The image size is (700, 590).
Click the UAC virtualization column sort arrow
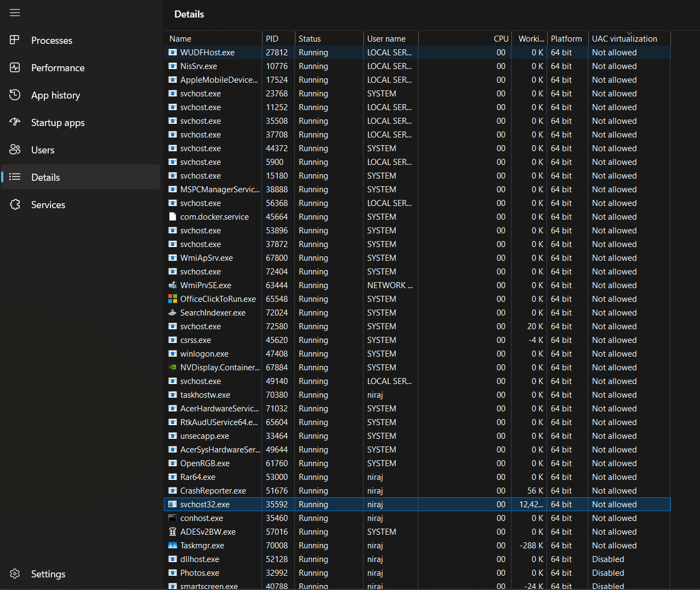pos(629,33)
